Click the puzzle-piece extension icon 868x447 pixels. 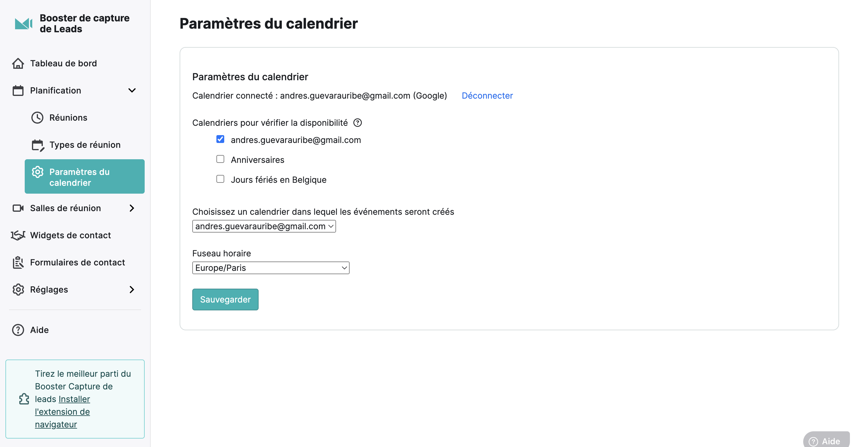(x=24, y=399)
